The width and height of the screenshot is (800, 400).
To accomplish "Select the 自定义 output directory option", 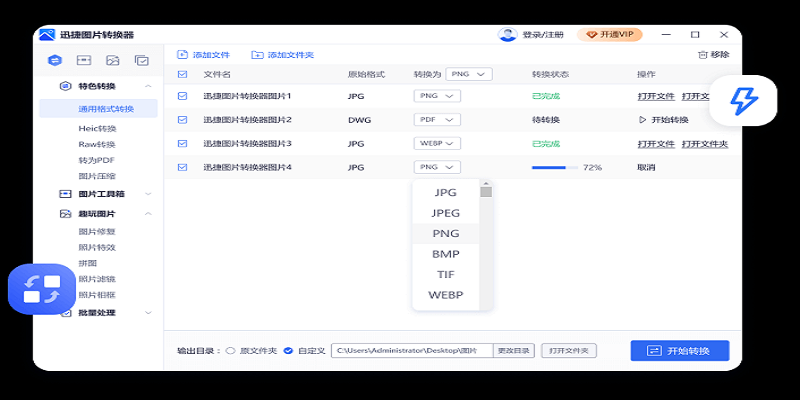I will coord(288,351).
